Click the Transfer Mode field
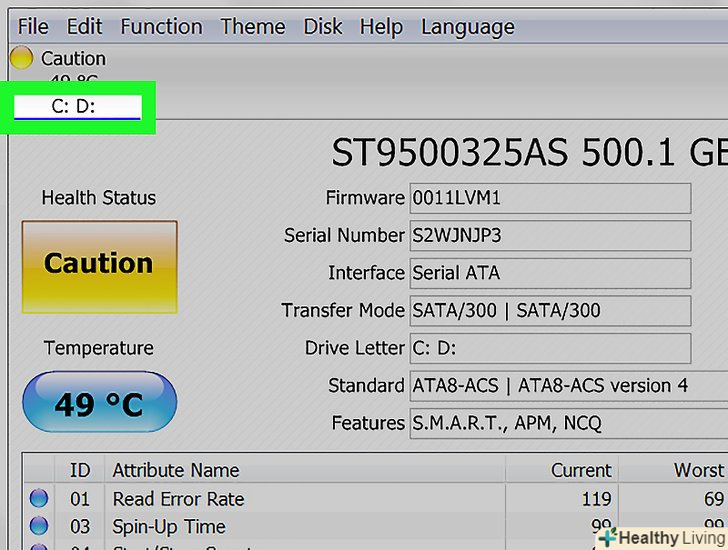 click(x=550, y=311)
